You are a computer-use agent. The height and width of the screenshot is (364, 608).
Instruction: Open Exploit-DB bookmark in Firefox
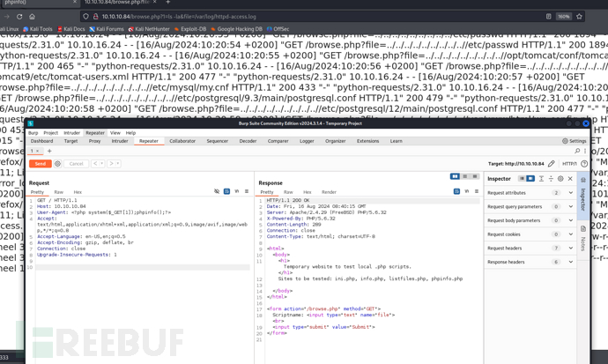190,29
